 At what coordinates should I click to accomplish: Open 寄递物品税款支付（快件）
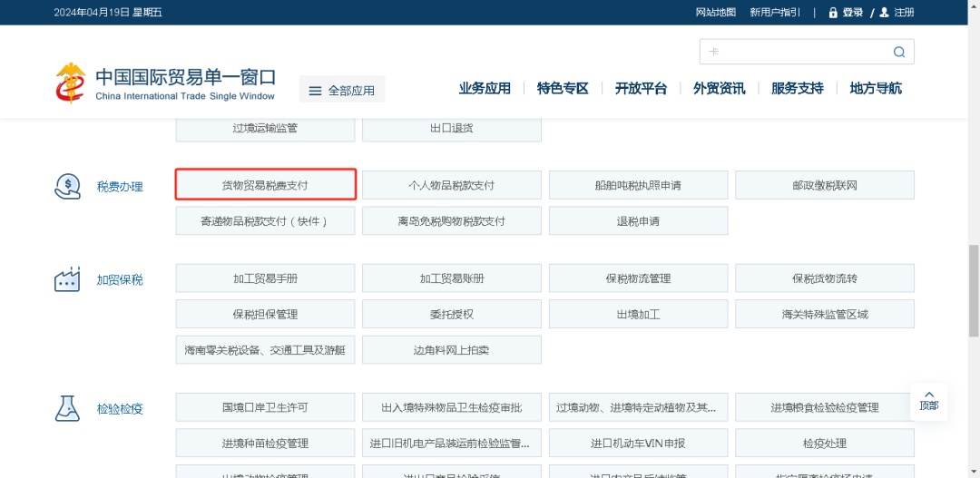pyautogui.click(x=265, y=220)
